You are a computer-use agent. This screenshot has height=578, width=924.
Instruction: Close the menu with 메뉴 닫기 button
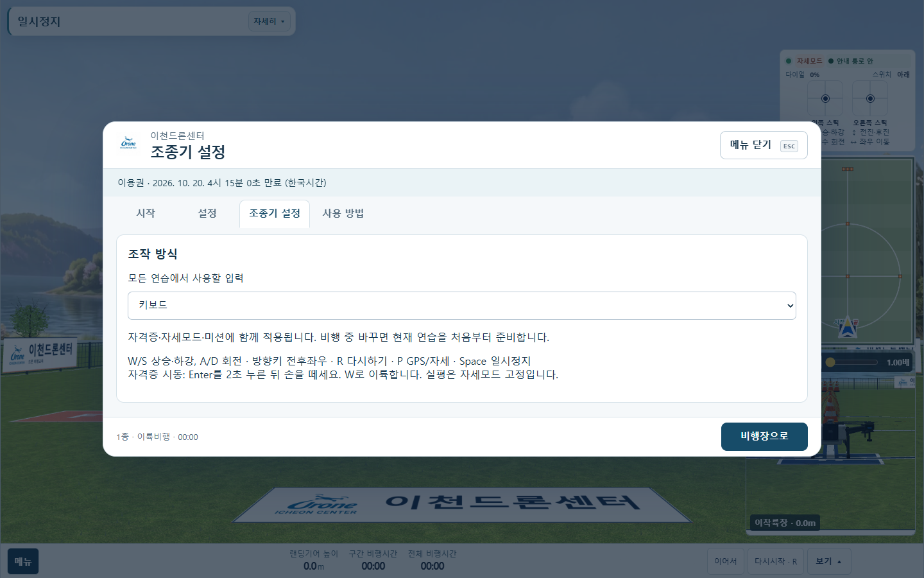(764, 145)
